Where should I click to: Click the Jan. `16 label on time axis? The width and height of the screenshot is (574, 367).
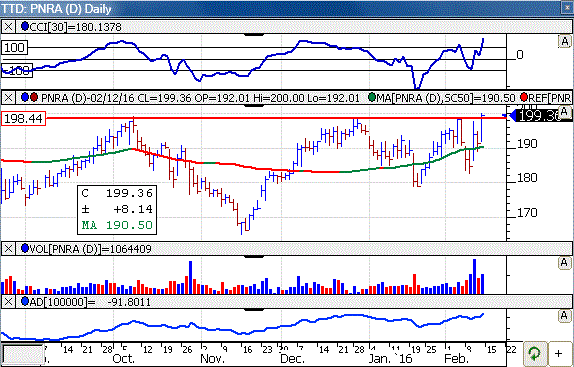tap(390, 358)
